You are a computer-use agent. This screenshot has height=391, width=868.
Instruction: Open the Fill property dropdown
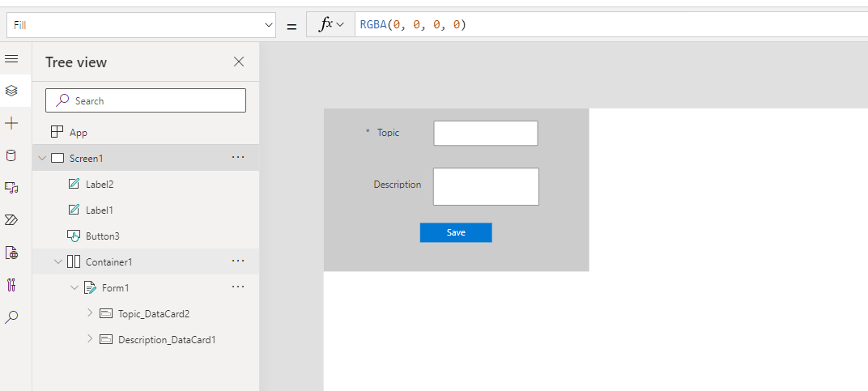270,25
